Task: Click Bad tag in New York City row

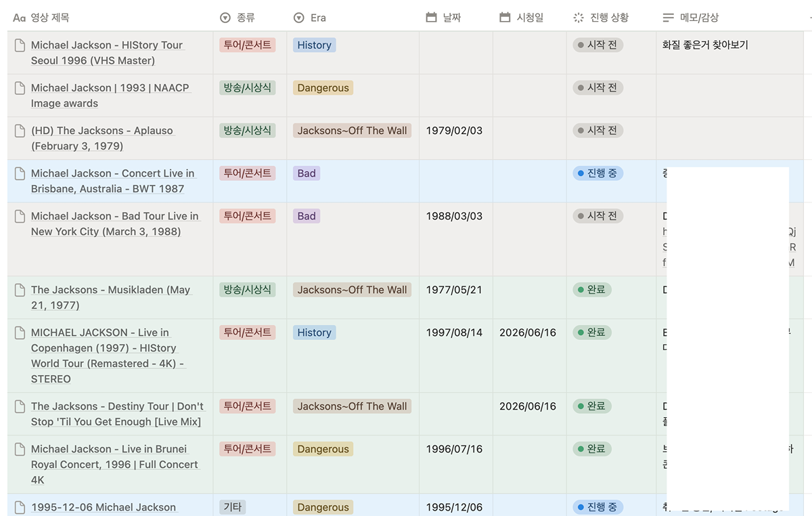Action: pos(307,215)
